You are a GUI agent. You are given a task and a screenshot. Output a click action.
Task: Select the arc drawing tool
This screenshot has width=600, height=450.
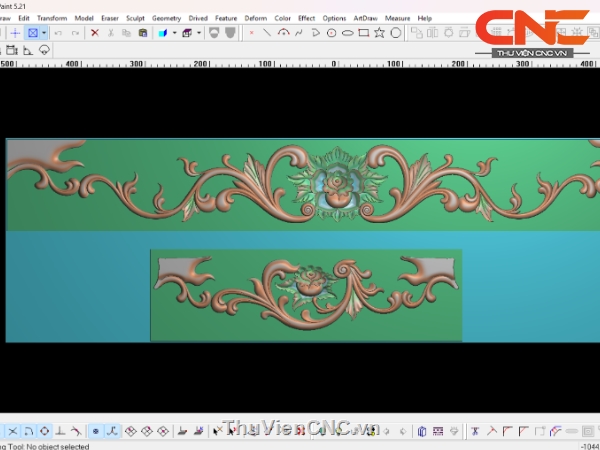click(x=283, y=33)
